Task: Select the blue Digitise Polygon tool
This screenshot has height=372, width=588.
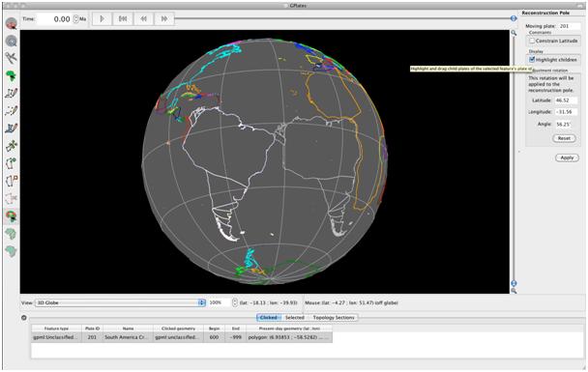Action: pyautogui.click(x=12, y=128)
